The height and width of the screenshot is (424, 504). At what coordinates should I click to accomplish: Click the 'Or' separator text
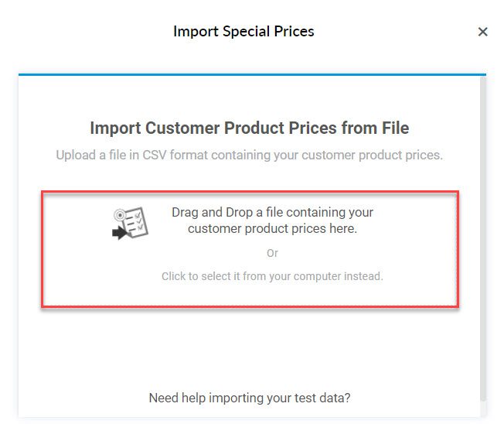272,253
